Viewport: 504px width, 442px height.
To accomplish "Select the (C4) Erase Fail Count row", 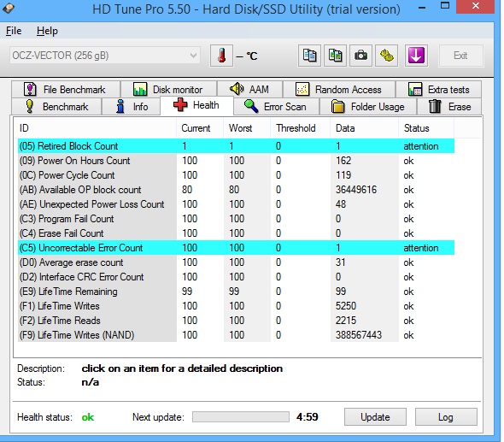I will point(236,233).
